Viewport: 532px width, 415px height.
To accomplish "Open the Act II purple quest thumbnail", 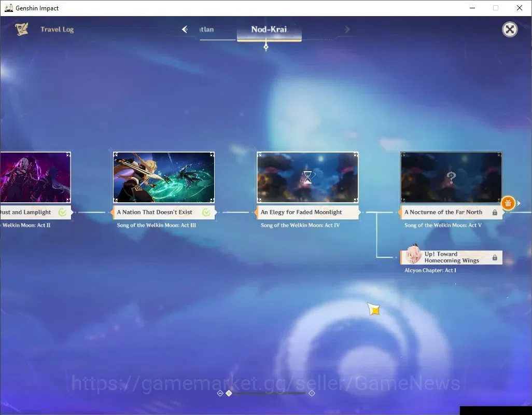I will coord(35,177).
